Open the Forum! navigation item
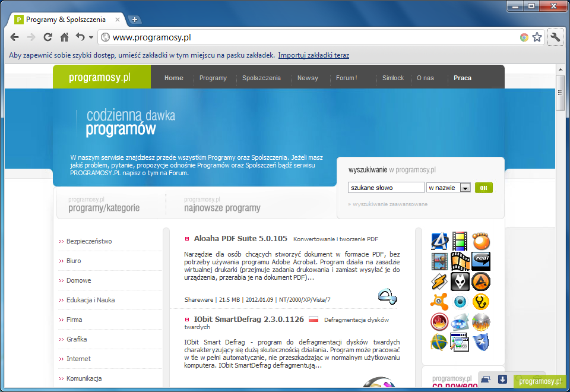The image size is (570, 392). point(346,78)
